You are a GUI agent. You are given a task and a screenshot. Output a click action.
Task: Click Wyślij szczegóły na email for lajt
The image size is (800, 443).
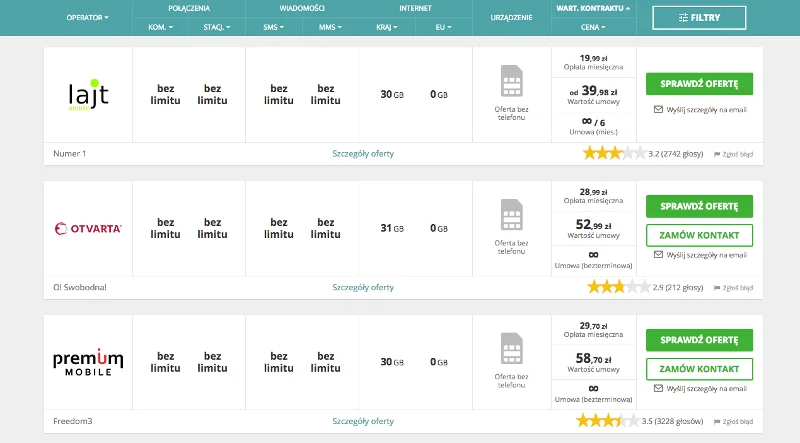pyautogui.click(x=706, y=110)
